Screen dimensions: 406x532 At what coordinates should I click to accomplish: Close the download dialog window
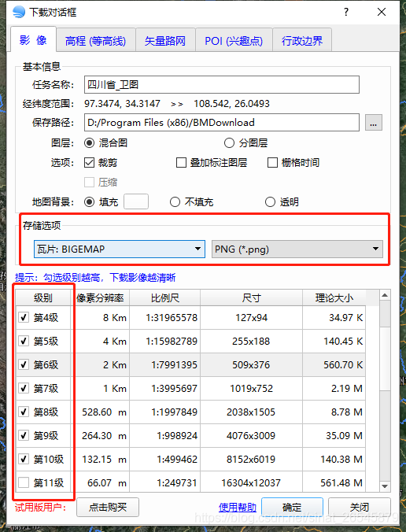[382, 13]
